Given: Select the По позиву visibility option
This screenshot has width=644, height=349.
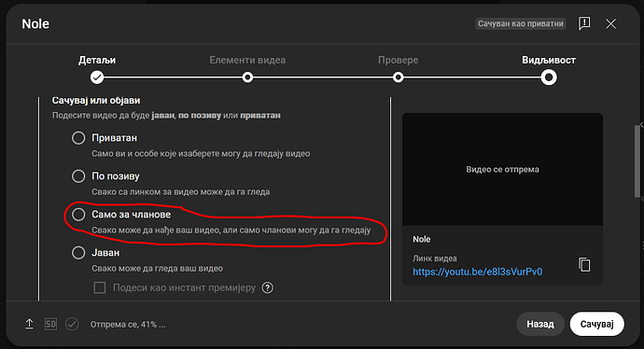Looking at the screenshot, I should (x=78, y=176).
